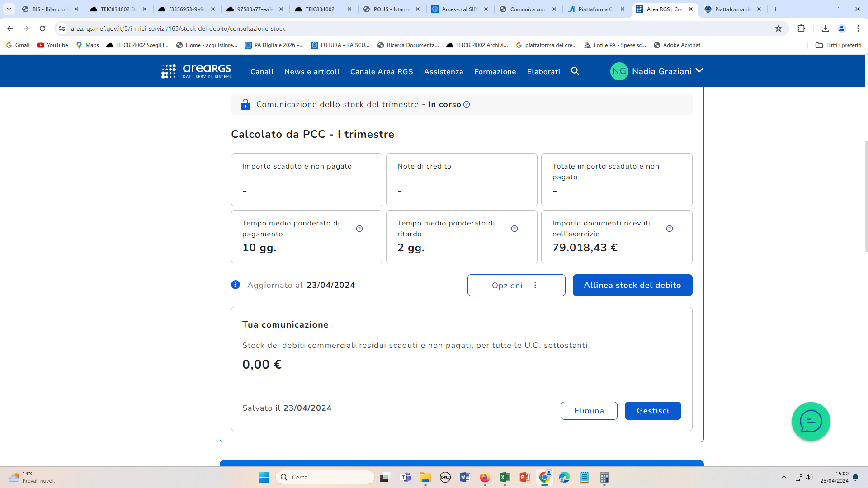The height and width of the screenshot is (488, 868).
Task: Open Excel from the Windows taskbar
Action: [505, 477]
